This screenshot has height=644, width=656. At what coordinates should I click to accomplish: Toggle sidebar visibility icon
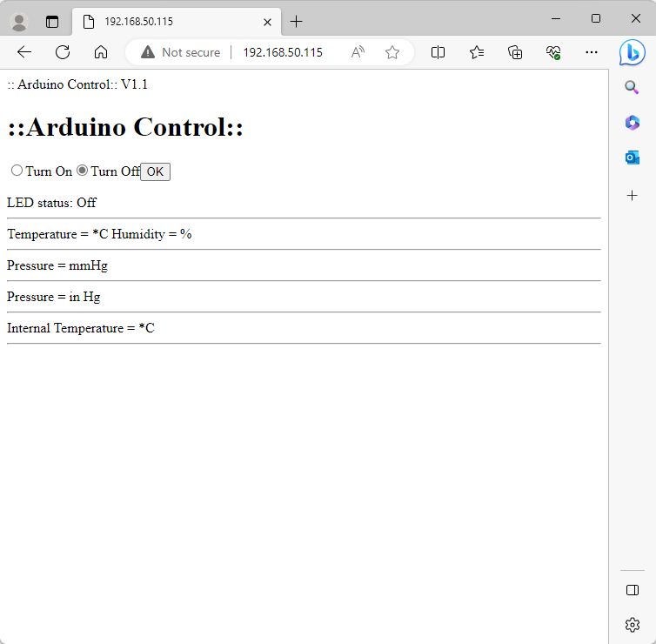tap(633, 590)
